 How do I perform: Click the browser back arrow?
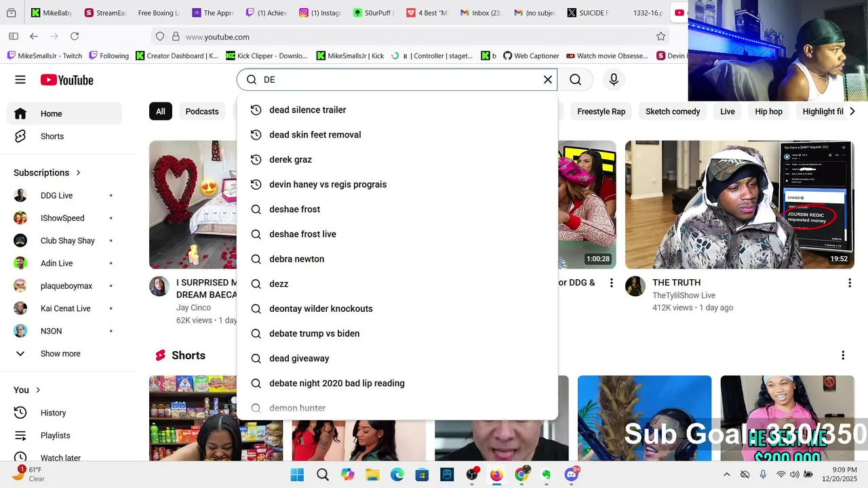(x=34, y=37)
